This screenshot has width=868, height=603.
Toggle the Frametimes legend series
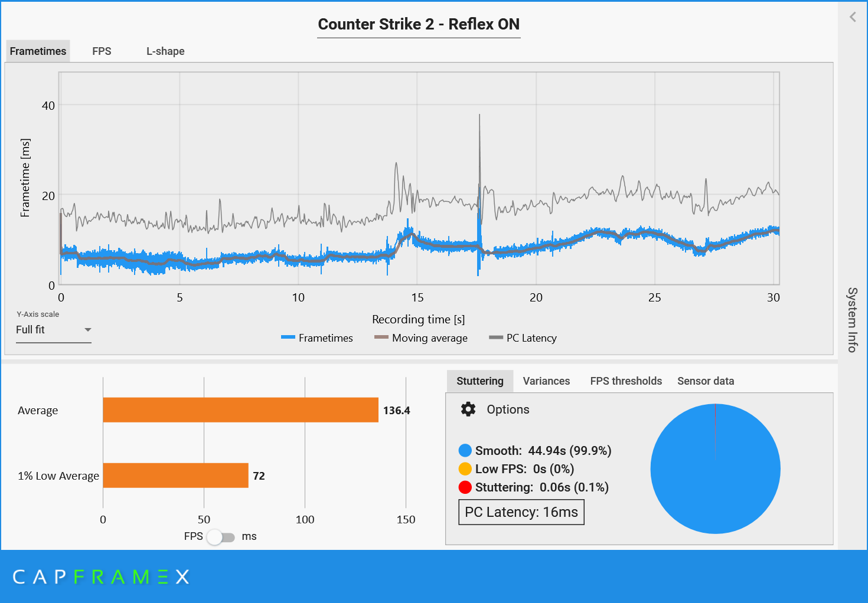pyautogui.click(x=317, y=338)
